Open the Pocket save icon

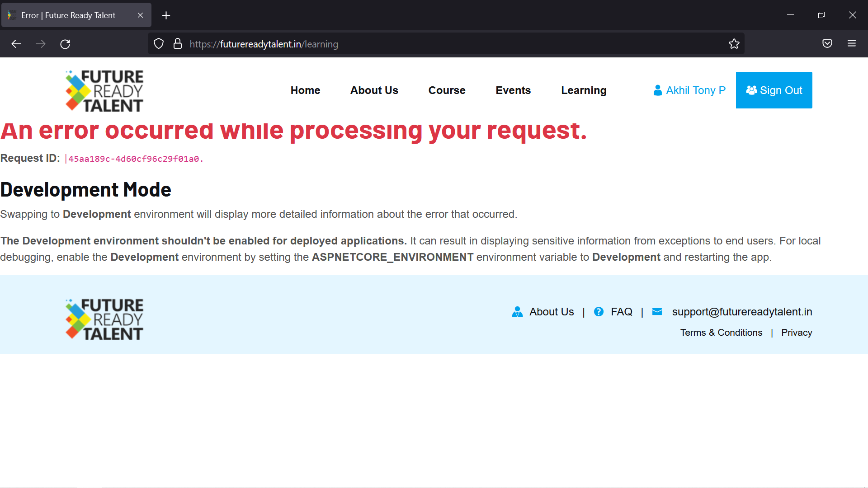coord(827,44)
